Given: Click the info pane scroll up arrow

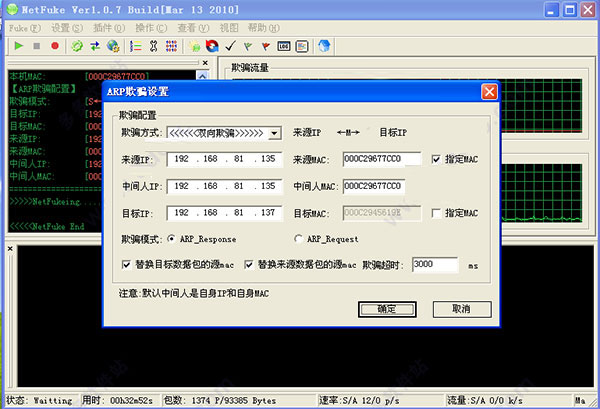Looking at the screenshot, I should coord(202,75).
